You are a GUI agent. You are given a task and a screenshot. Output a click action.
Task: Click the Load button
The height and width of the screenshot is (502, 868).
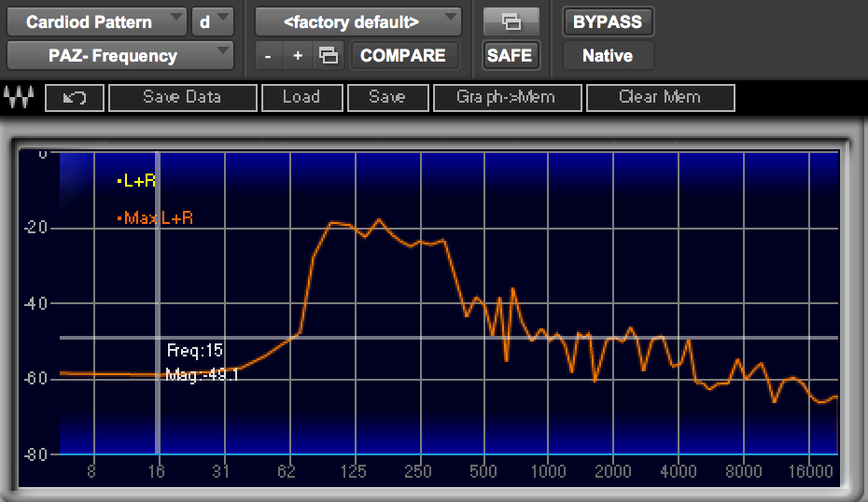tap(301, 97)
